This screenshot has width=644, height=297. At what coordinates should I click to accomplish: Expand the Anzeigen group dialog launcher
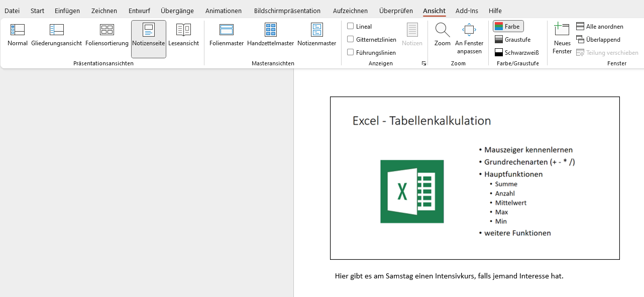(424, 63)
